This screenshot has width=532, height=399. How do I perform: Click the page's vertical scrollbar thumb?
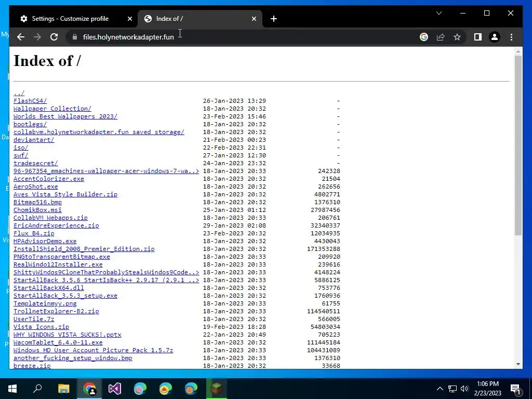pyautogui.click(x=518, y=145)
